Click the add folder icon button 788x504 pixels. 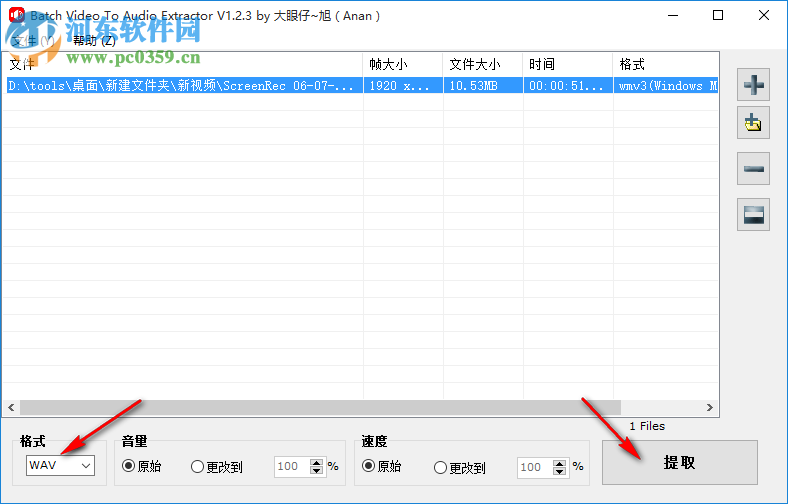753,123
